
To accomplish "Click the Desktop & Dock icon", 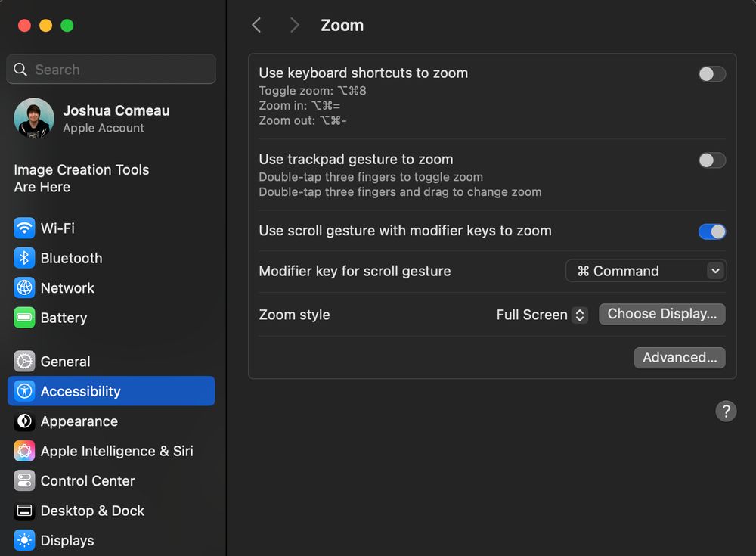I will pyautogui.click(x=24, y=511).
